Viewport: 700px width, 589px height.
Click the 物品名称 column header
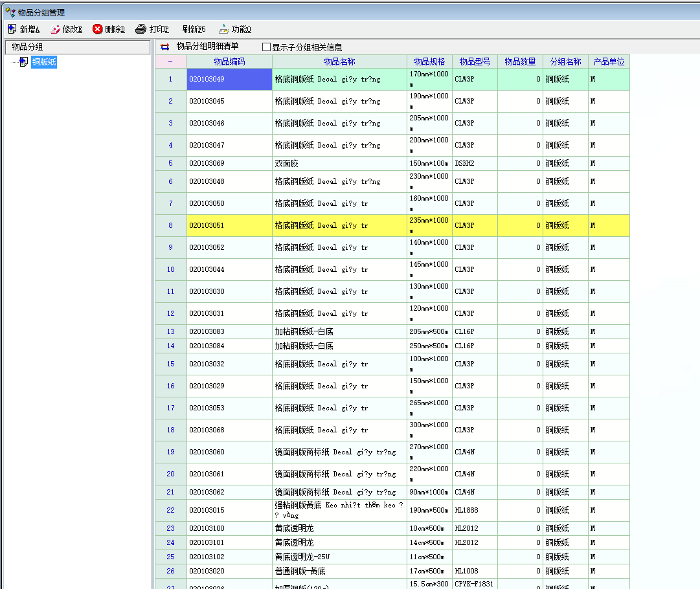click(339, 61)
